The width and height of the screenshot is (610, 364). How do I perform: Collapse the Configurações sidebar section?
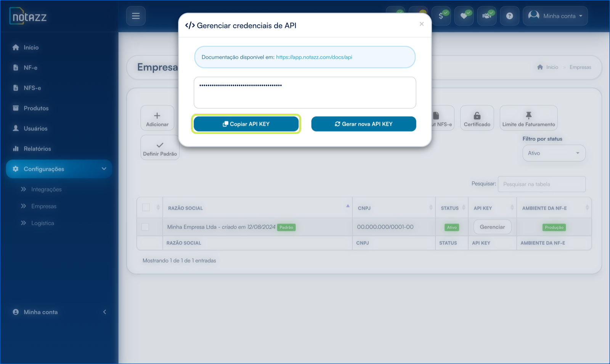point(59,169)
